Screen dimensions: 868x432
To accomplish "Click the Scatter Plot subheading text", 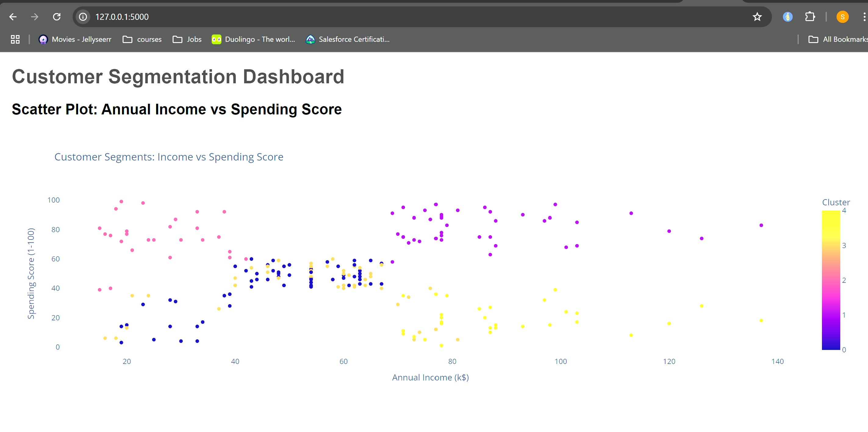I will coord(177,109).
